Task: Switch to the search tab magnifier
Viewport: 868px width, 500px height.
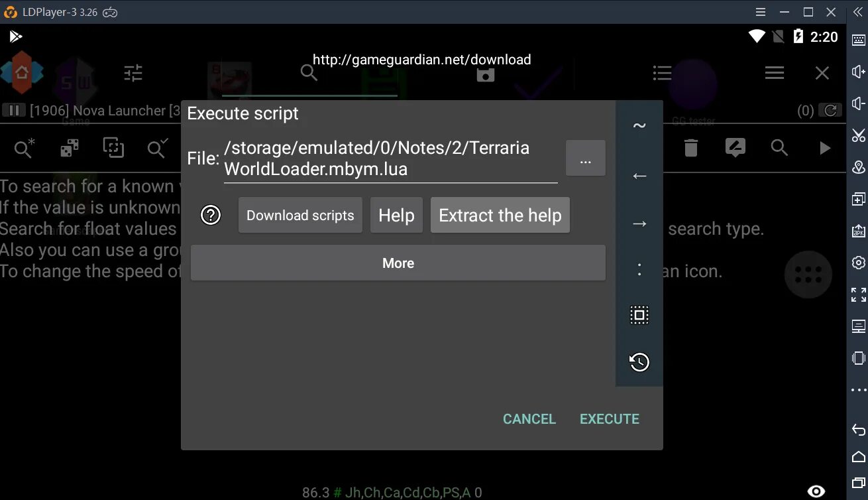Action: pyautogui.click(x=309, y=73)
